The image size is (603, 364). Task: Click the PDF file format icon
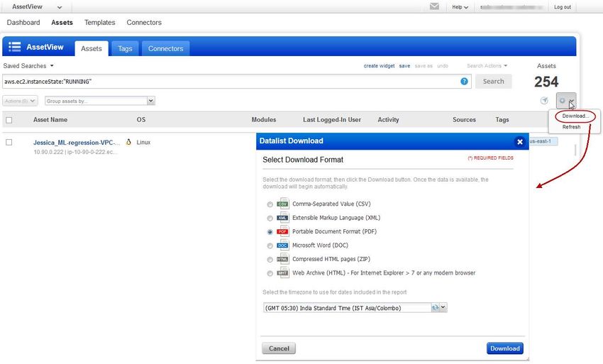coord(282,231)
